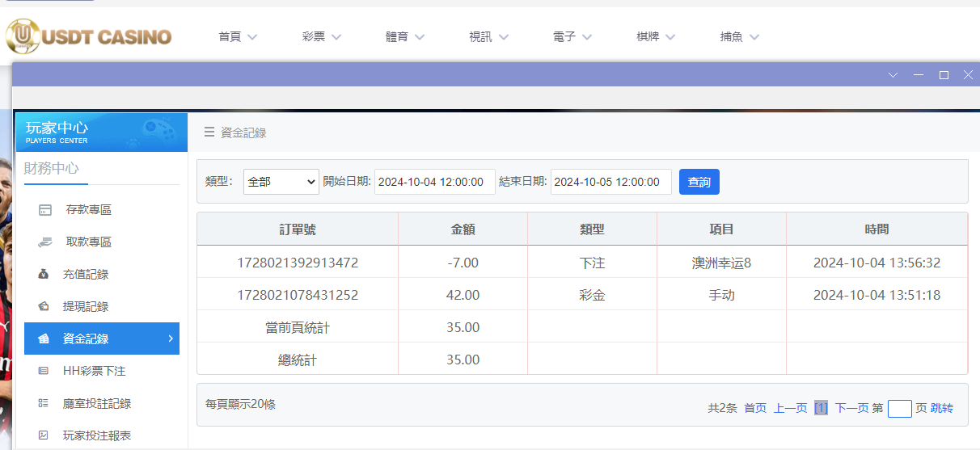
Task: Click the 開始日期 date field
Action: tap(434, 182)
